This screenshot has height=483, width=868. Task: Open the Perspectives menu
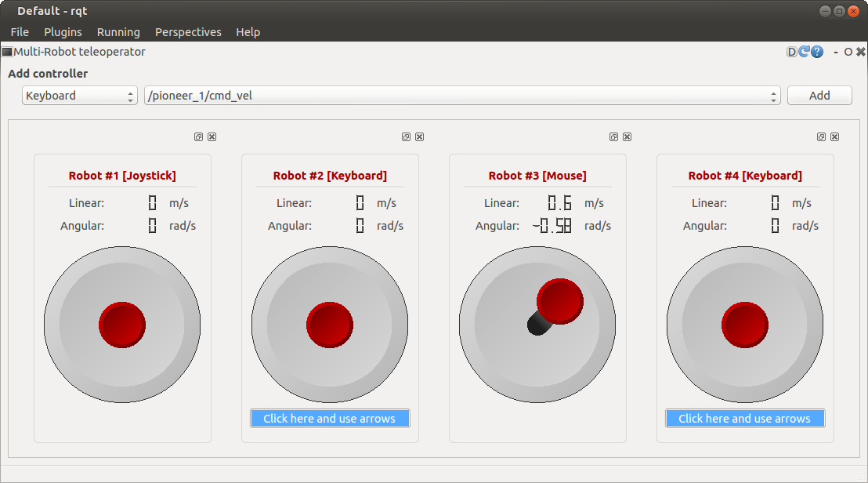pyautogui.click(x=188, y=32)
